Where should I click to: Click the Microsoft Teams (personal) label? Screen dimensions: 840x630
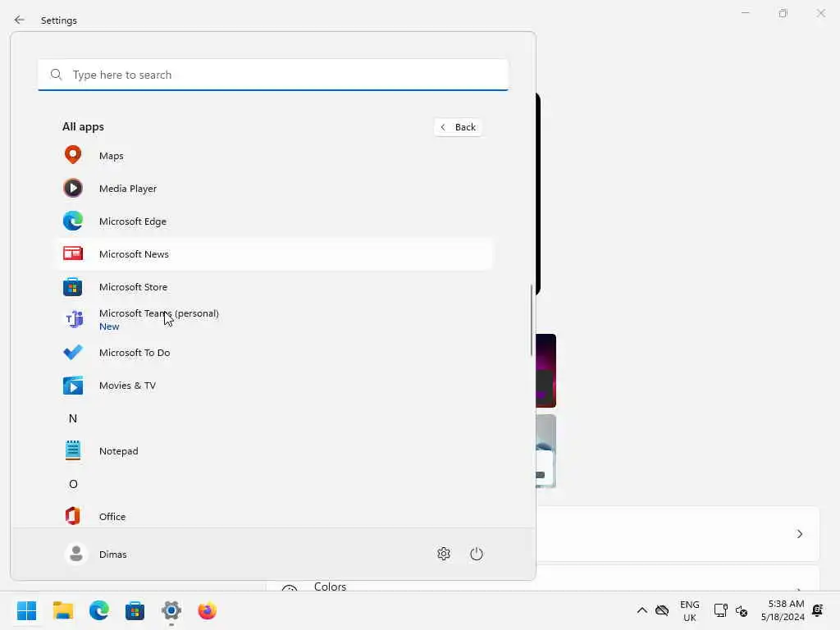point(158,313)
